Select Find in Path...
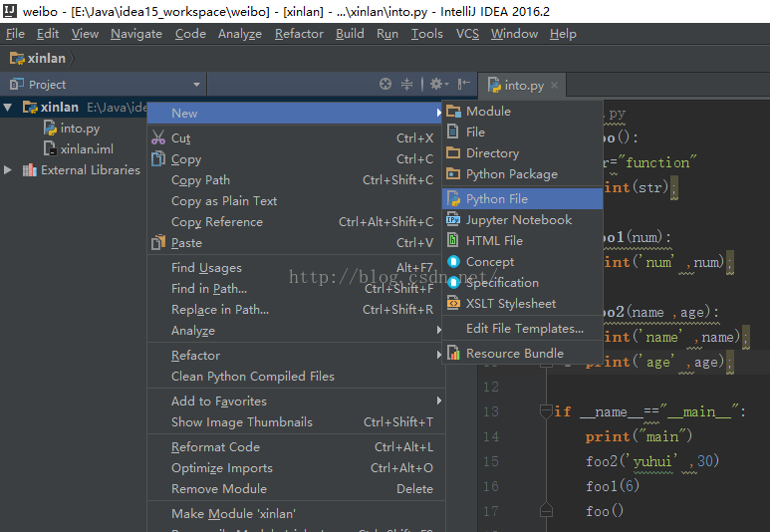 [296, 288]
